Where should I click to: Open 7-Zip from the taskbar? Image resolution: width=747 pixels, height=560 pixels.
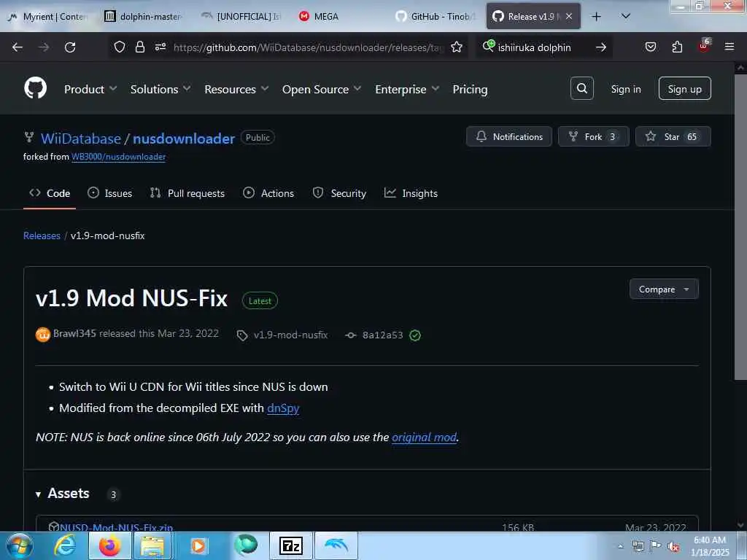click(290, 545)
